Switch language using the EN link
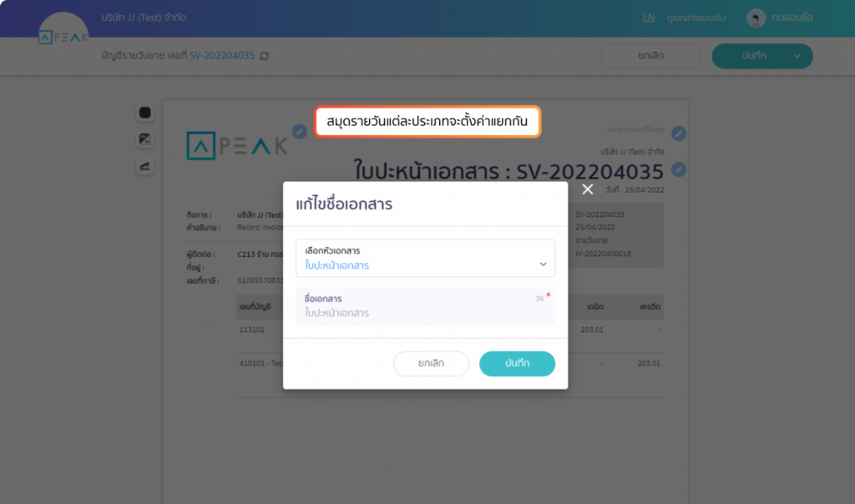Screen dimensions: 855x504 [x=648, y=18]
